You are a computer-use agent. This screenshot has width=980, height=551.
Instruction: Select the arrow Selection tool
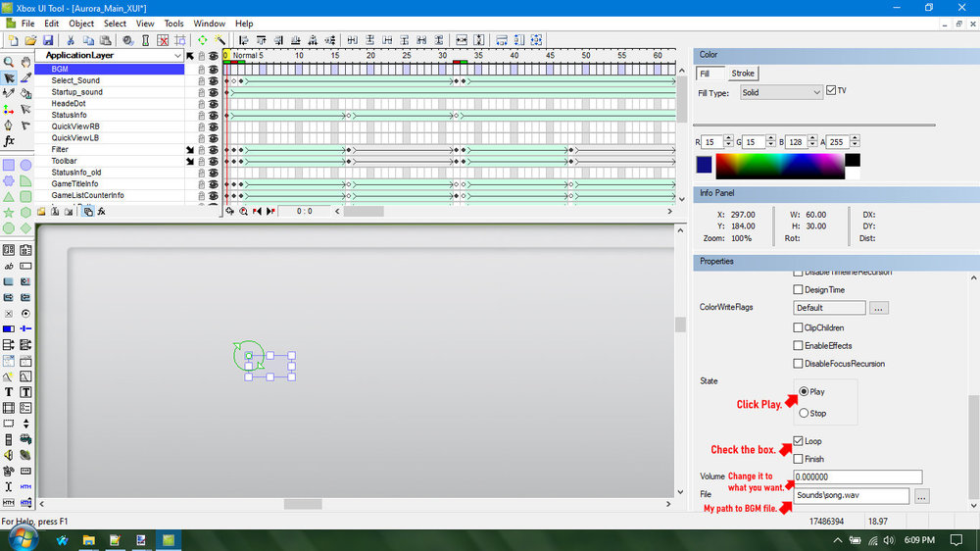pos(9,78)
